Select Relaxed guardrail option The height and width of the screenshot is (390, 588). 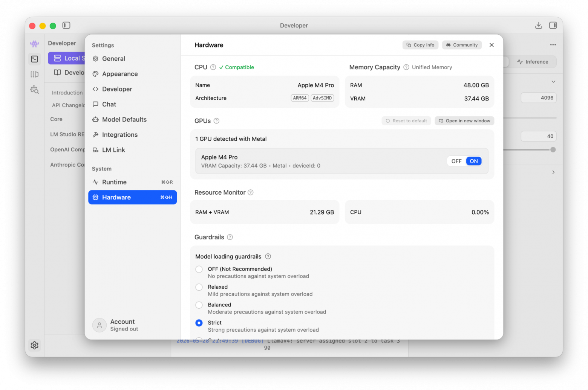click(199, 287)
